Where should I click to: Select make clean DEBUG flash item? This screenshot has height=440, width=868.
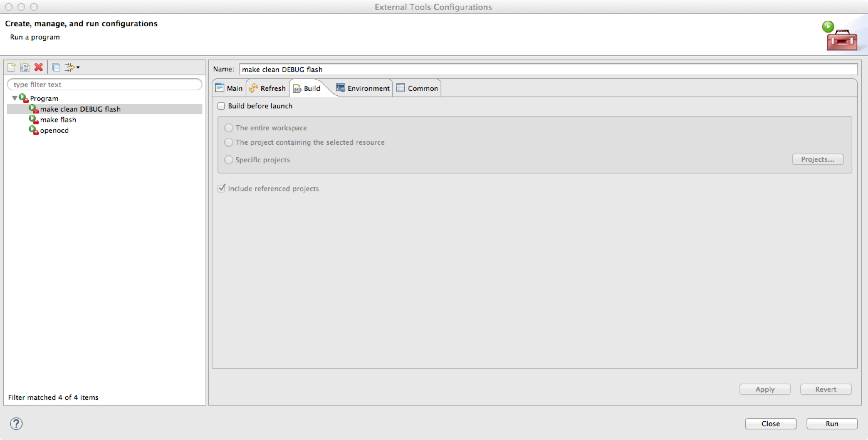click(80, 109)
